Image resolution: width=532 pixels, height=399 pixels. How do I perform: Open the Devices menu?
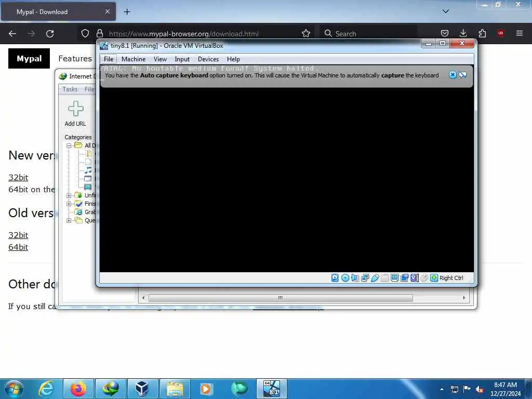point(208,59)
